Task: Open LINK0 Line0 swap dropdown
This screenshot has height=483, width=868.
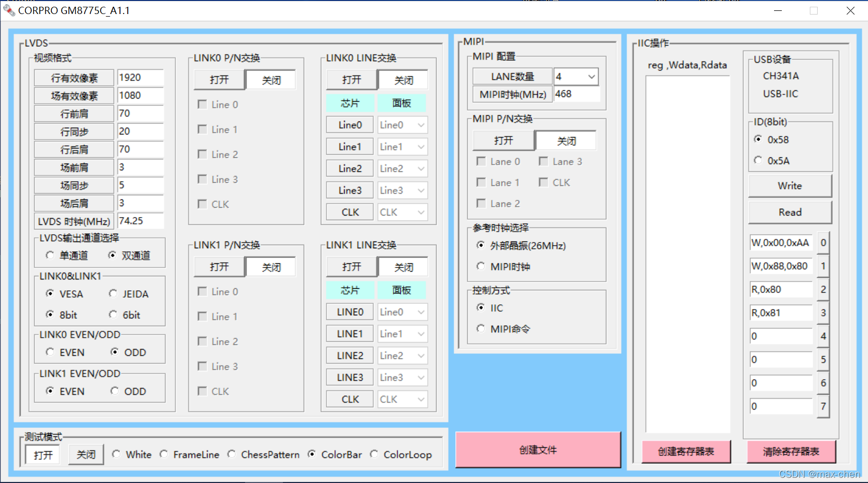Action: pyautogui.click(x=421, y=125)
